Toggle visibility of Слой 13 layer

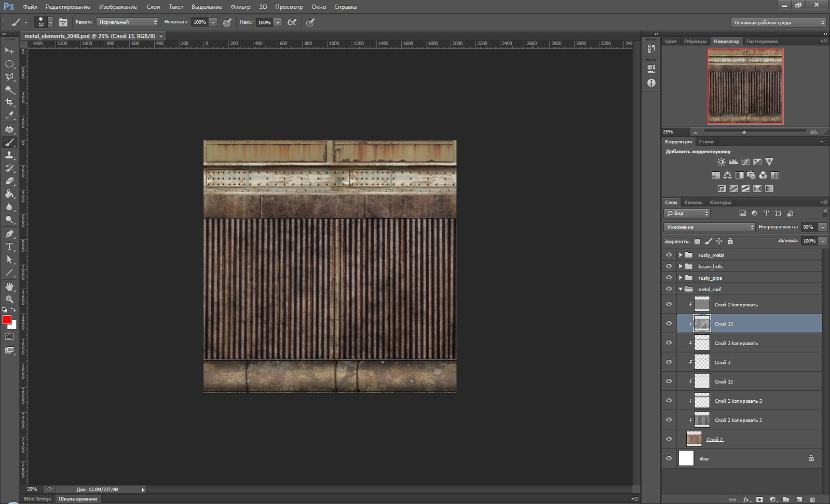(669, 323)
